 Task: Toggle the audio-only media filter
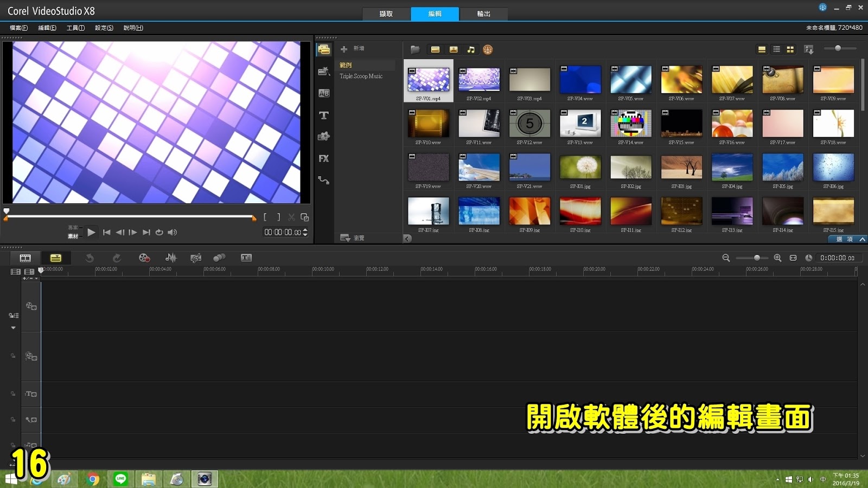click(x=470, y=49)
